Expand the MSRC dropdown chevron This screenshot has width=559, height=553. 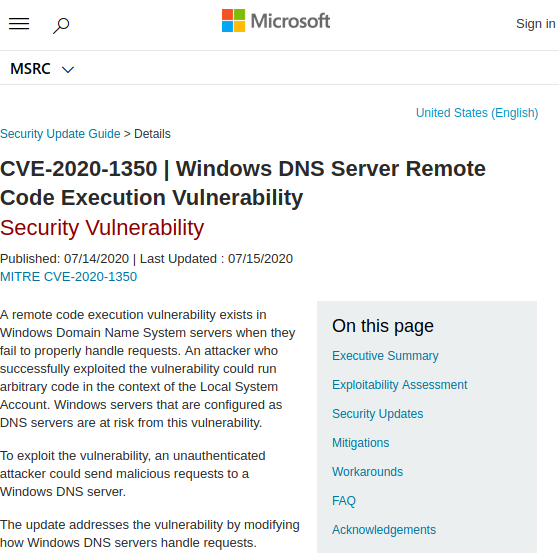pyautogui.click(x=68, y=70)
